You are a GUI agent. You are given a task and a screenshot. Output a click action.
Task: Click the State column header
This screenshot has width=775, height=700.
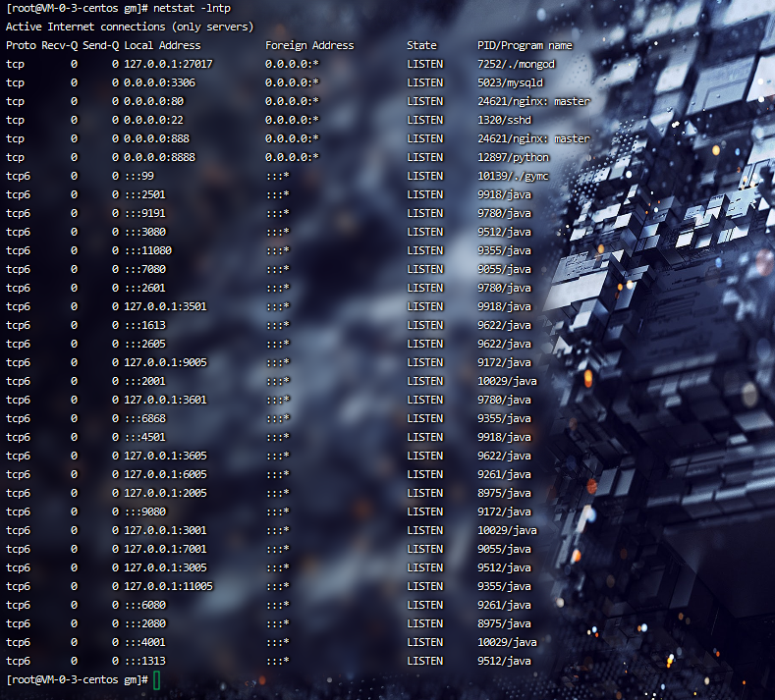coord(421,45)
